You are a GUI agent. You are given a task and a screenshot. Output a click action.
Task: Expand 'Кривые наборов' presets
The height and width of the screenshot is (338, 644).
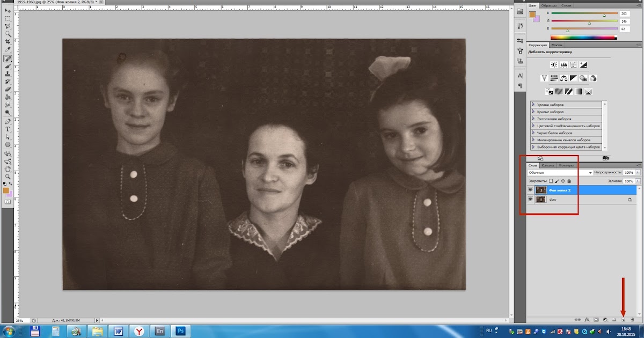click(x=533, y=112)
